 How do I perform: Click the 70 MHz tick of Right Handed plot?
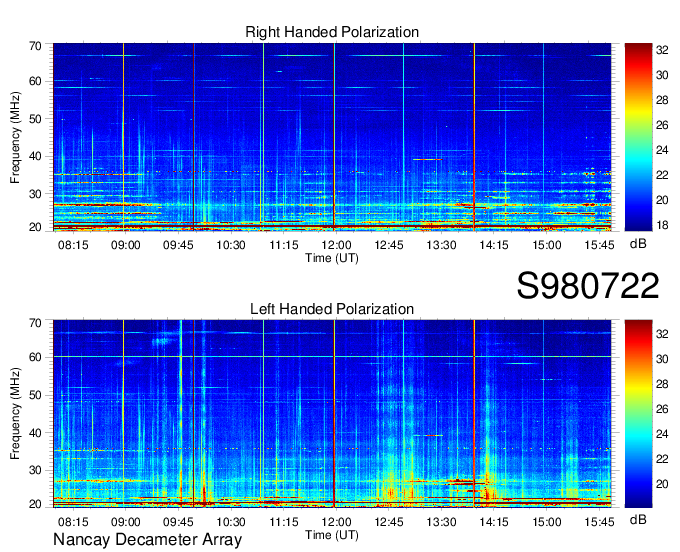pos(35,46)
